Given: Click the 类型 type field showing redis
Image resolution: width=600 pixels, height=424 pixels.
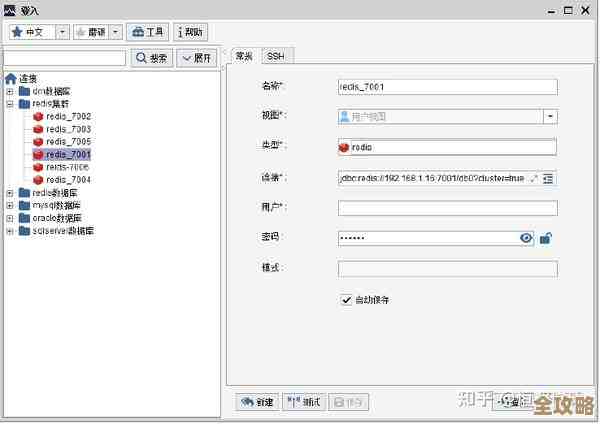Looking at the screenshot, I should (x=447, y=147).
